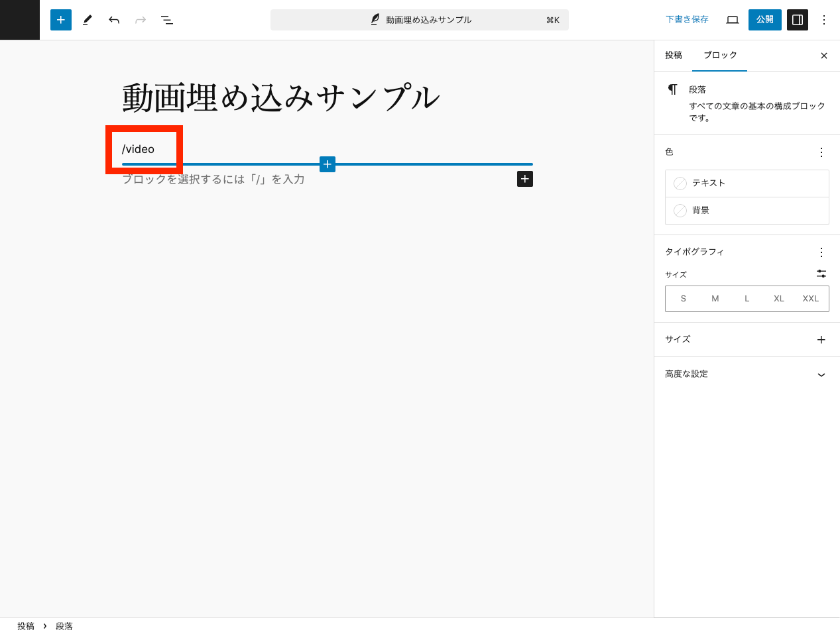This screenshot has width=840, height=634.
Task: Redo the last undone change
Action: point(141,20)
